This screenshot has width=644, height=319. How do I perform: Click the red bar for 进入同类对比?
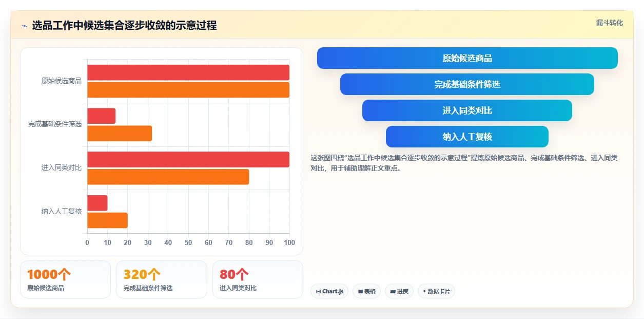(x=188, y=159)
